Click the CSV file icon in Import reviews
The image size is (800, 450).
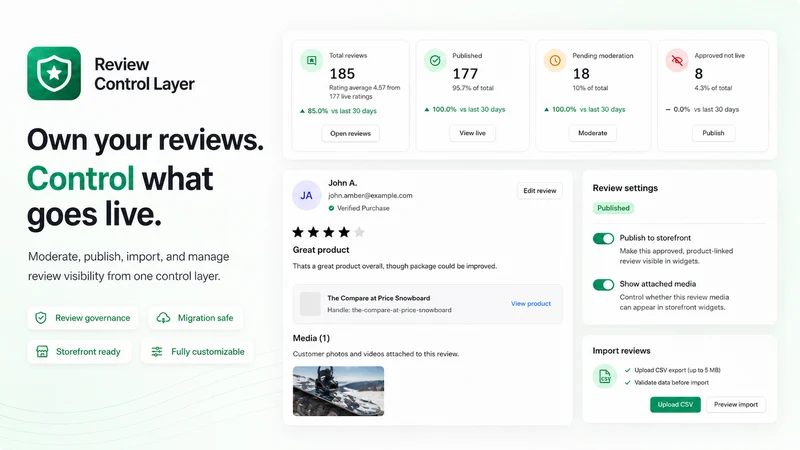[605, 377]
